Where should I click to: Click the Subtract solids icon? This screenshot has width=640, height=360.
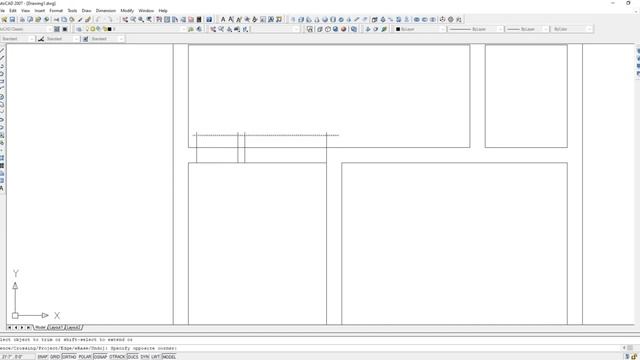pos(424,19)
